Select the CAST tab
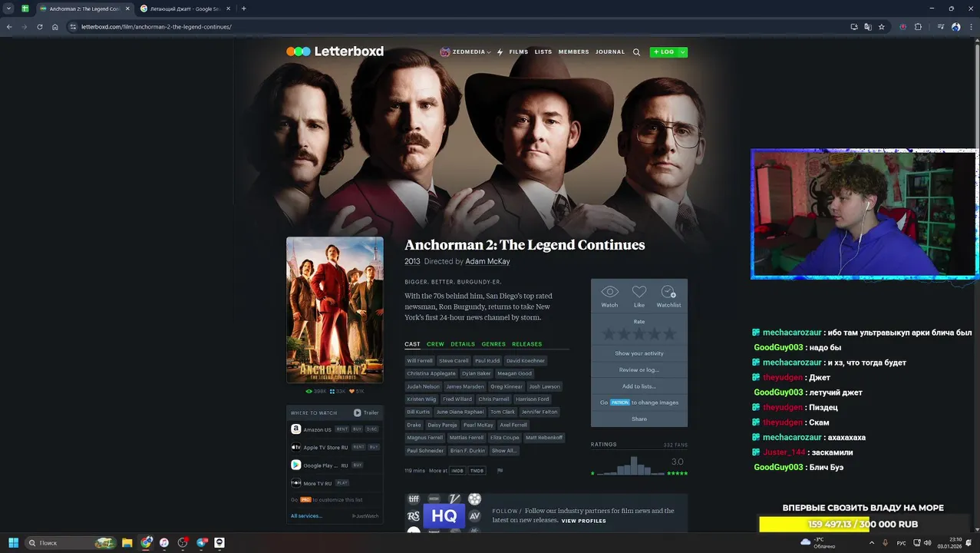The image size is (980, 553). (412, 344)
